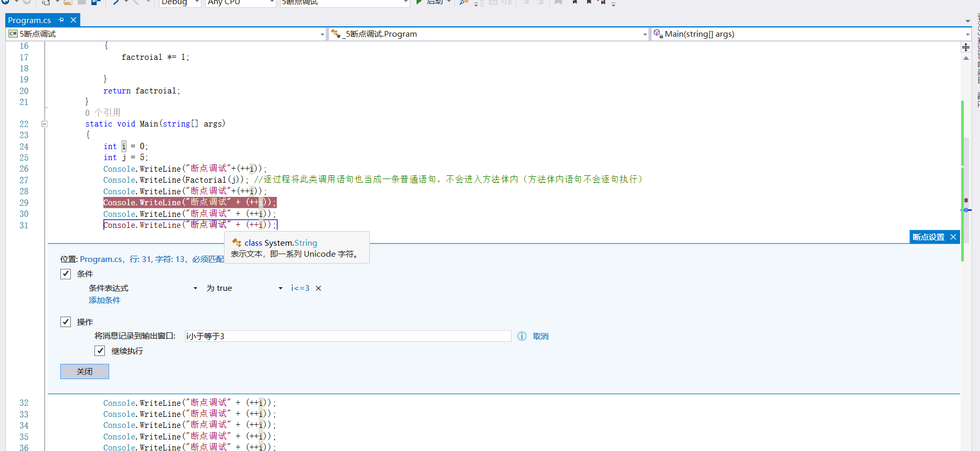Click "static void Main(string[] args)" declaration
Image resolution: width=980 pixels, height=451 pixels.
coord(155,124)
